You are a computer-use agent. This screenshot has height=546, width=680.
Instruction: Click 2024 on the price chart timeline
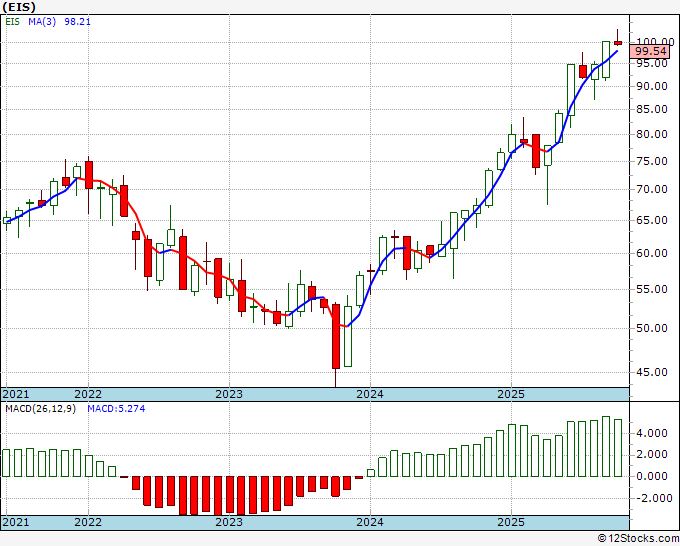(x=370, y=394)
